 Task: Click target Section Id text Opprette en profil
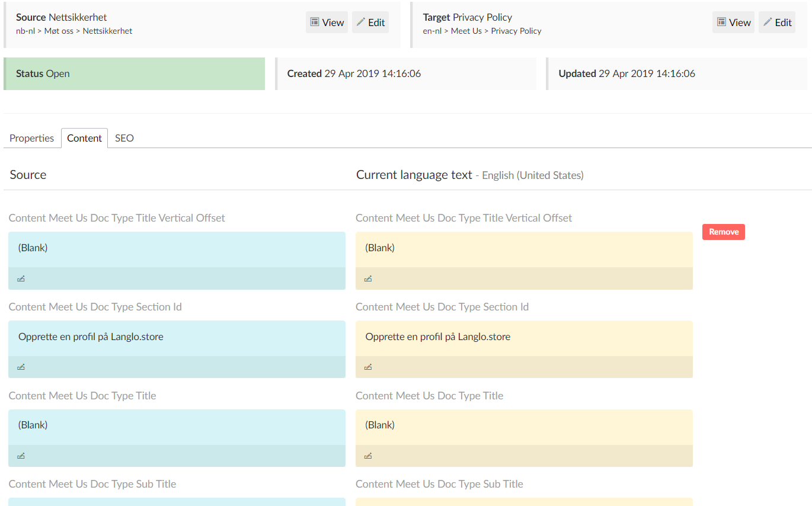437,337
